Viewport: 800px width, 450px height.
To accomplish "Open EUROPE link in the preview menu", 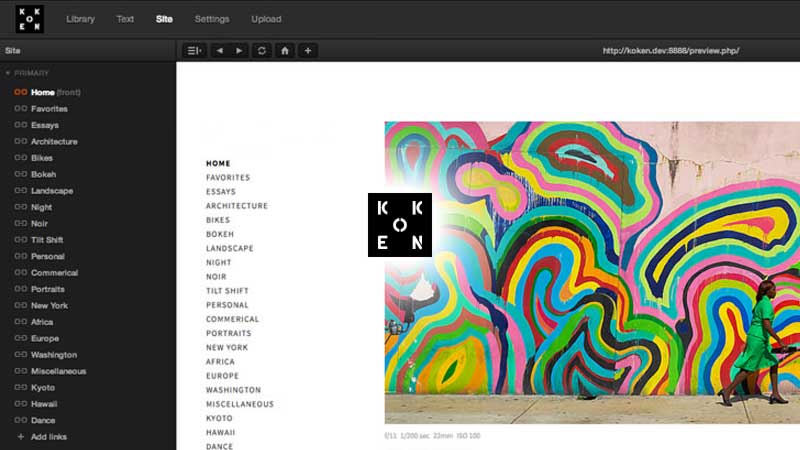I will click(222, 376).
